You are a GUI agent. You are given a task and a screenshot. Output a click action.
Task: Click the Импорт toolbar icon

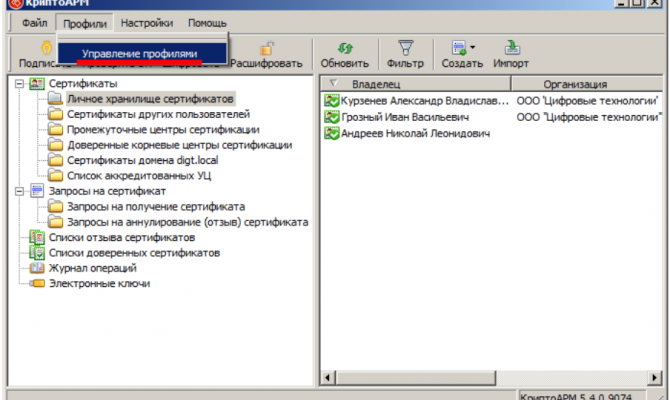[x=511, y=48]
